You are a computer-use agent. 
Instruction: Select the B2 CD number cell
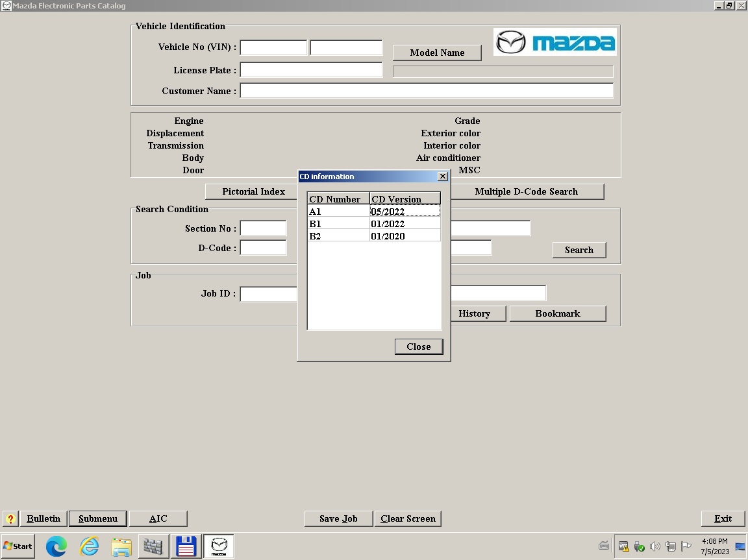(x=339, y=236)
